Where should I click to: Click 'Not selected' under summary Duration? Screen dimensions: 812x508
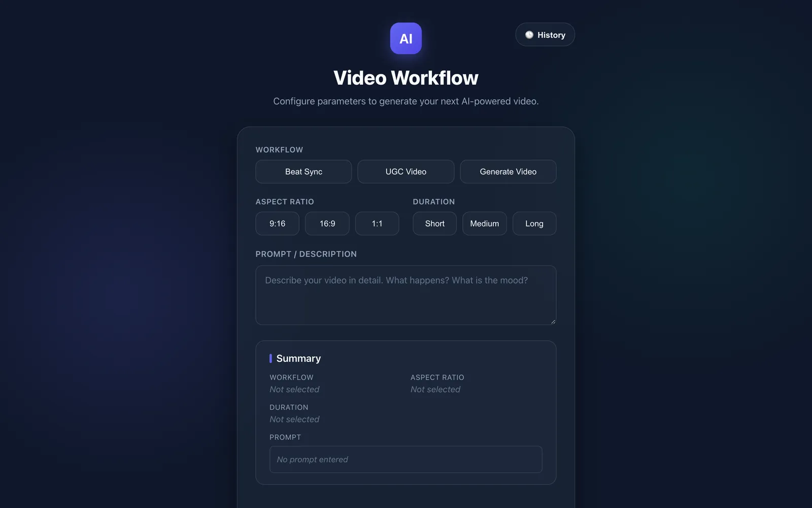tap(294, 419)
